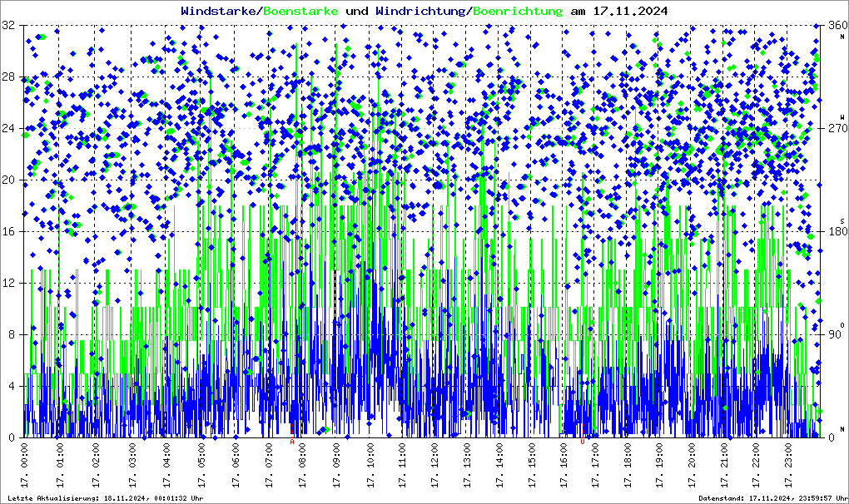Click the left axis value 8
The height and width of the screenshot is (504, 849).
12,334
